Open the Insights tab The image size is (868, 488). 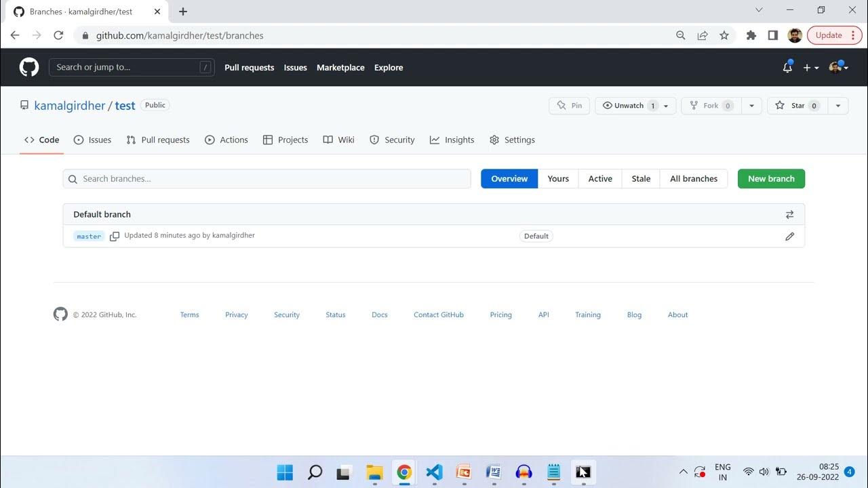tap(452, 140)
